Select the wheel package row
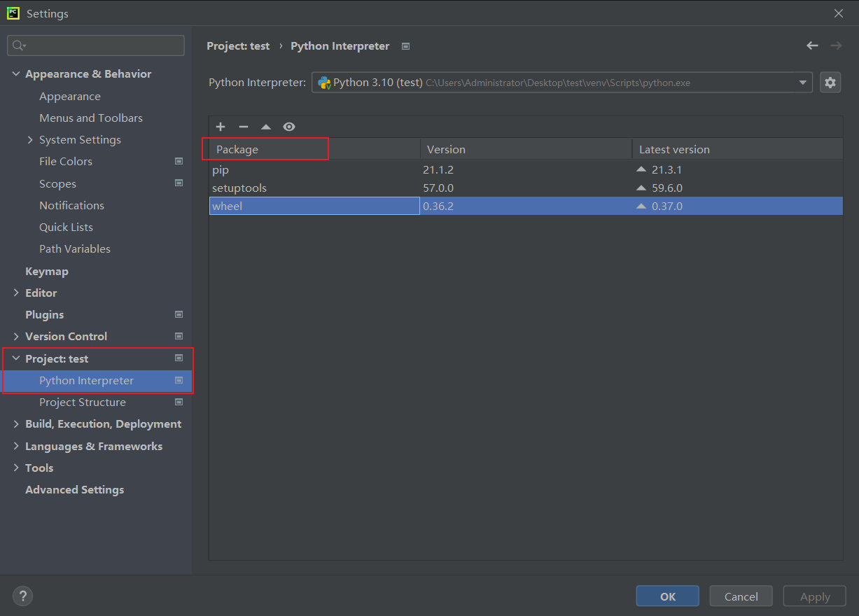859x616 pixels. click(x=526, y=206)
